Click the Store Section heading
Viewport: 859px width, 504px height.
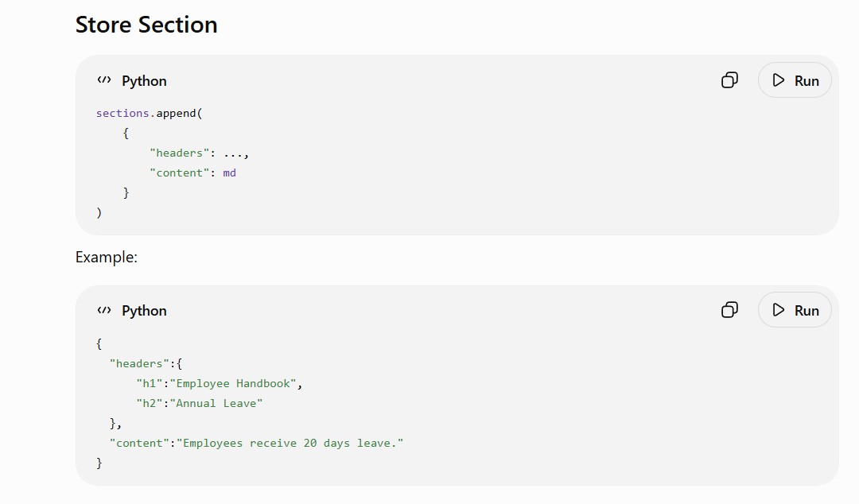point(146,25)
